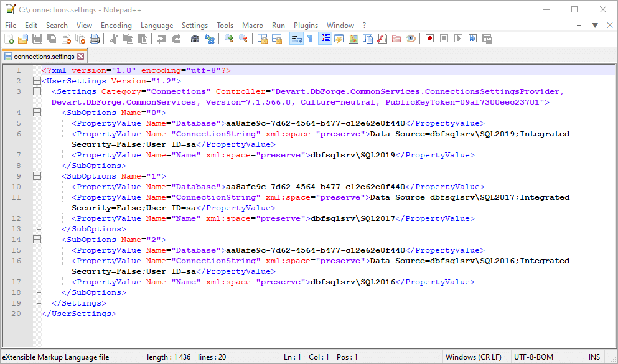618x364 pixels.
Task: Open the Macro menu
Action: coord(253,26)
